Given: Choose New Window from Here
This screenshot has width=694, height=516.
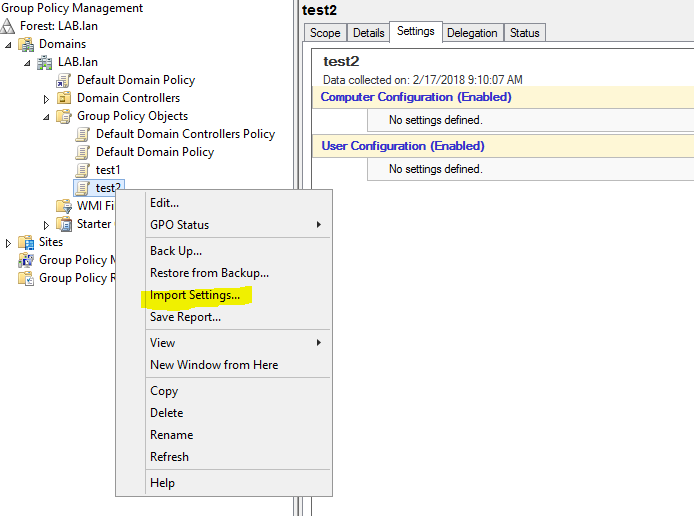Looking at the screenshot, I should pos(224,365).
